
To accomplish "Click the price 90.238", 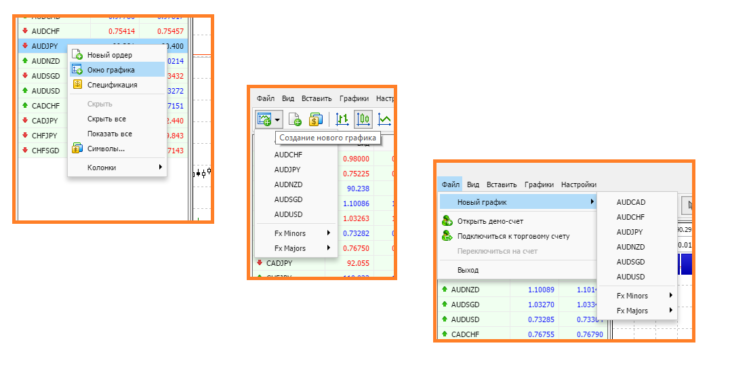I will pyautogui.click(x=358, y=189).
